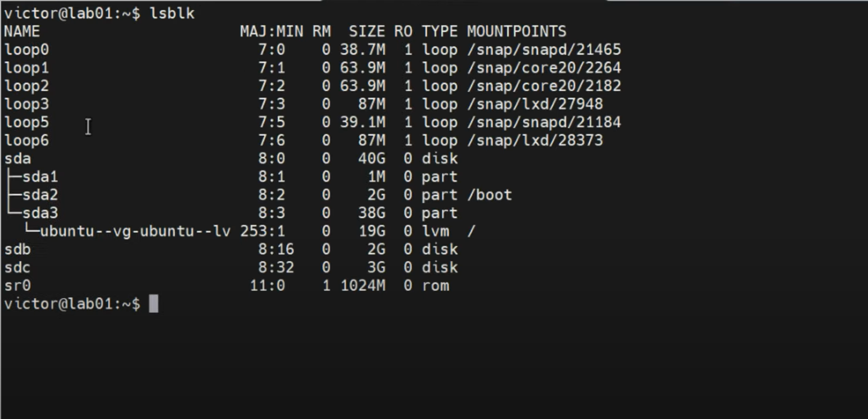
Task: Click the sdc disk name
Action: click(17, 267)
